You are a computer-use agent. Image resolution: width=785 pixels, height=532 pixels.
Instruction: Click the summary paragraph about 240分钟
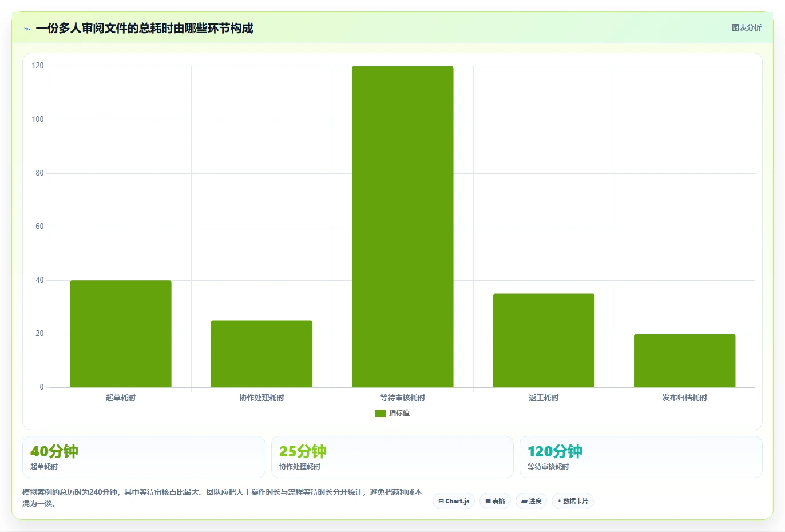222,498
